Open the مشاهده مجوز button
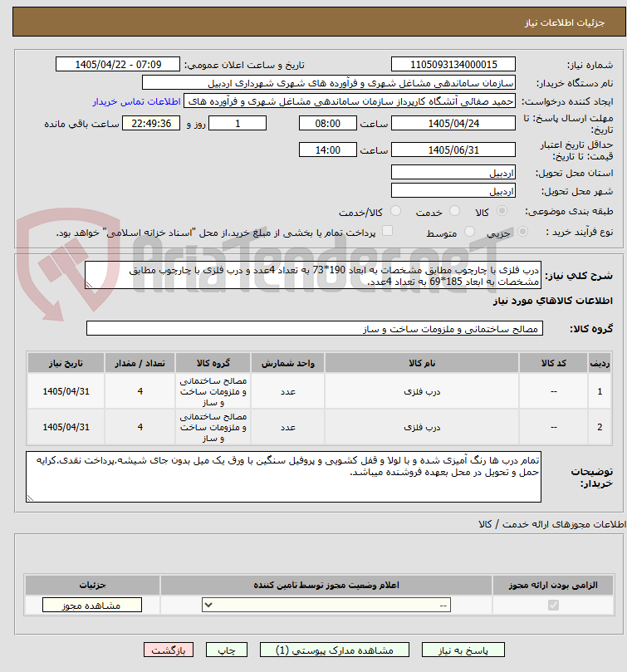The height and width of the screenshot is (672, 627). click(x=91, y=606)
